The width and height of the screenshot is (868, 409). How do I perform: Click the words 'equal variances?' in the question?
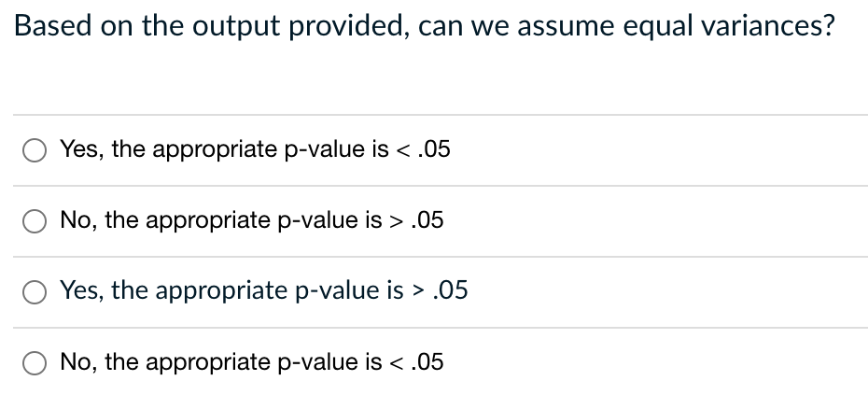tap(729, 26)
